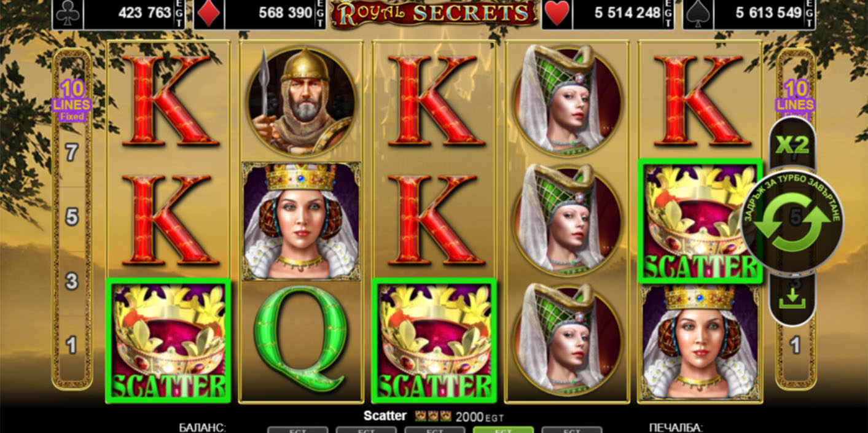Select the red diamond jackpot icon

coord(209,14)
